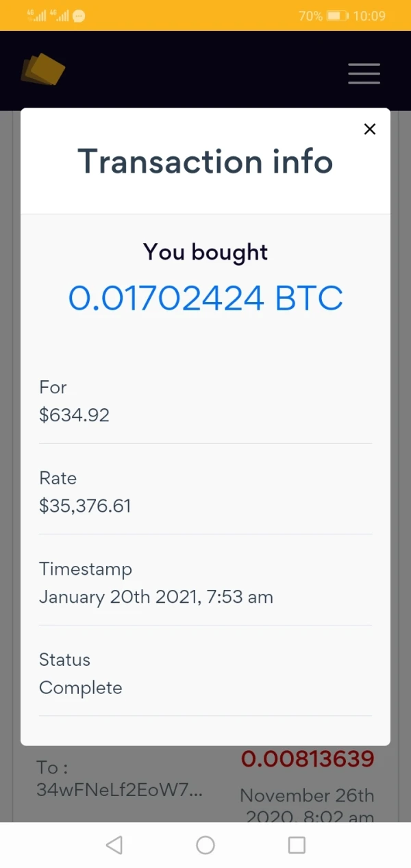411x868 pixels.
Task: Select the 0.01702424 BTC amount
Action: tap(206, 298)
